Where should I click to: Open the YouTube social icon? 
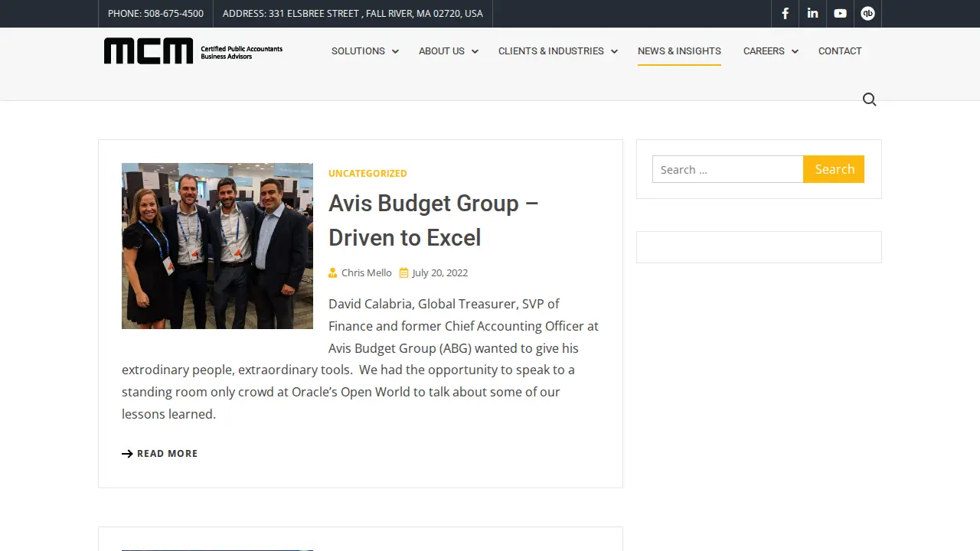840,13
